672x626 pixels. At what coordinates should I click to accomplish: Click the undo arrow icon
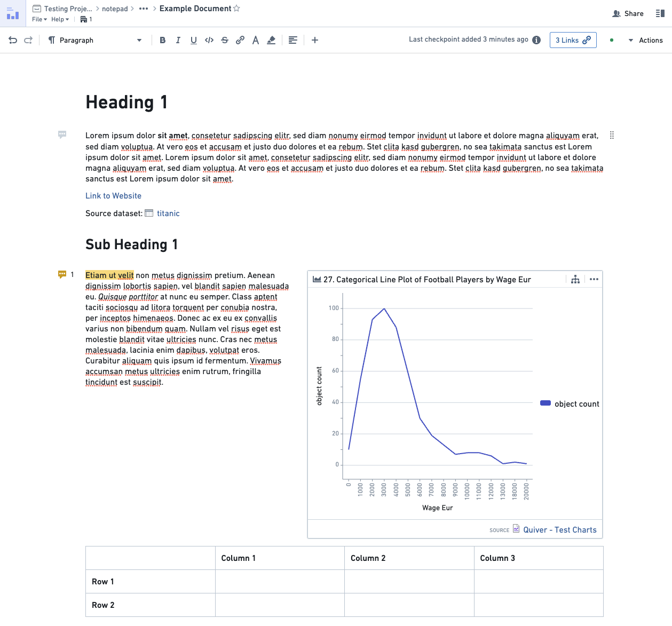pyautogui.click(x=13, y=40)
